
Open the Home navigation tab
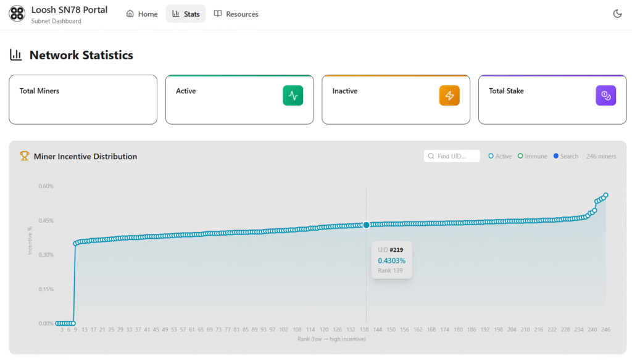click(x=142, y=14)
